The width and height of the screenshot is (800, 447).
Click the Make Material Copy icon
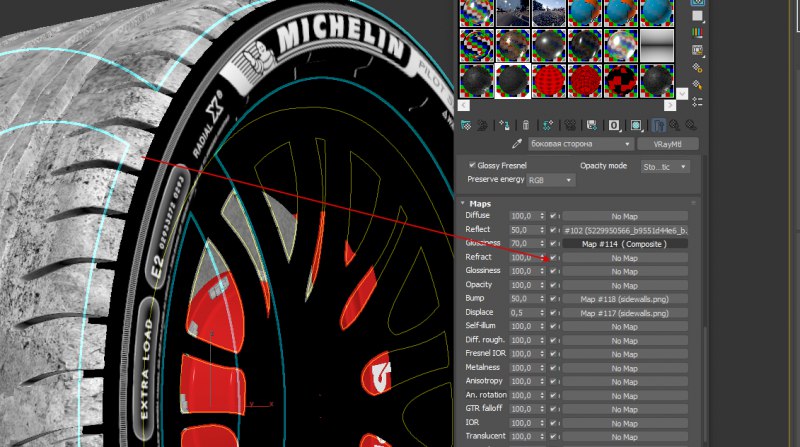click(547, 125)
